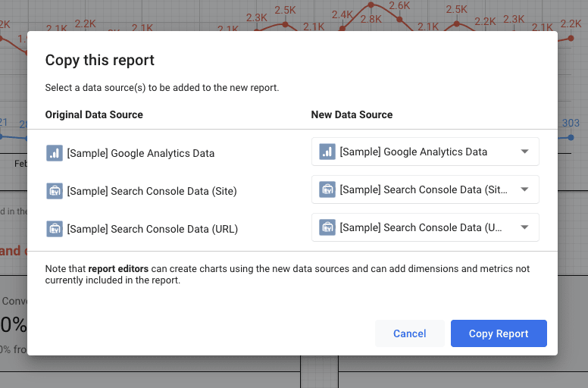This screenshot has width=588, height=388.
Task: Click the Analytics icon beside original Google Analytics Data
Action: coord(55,153)
